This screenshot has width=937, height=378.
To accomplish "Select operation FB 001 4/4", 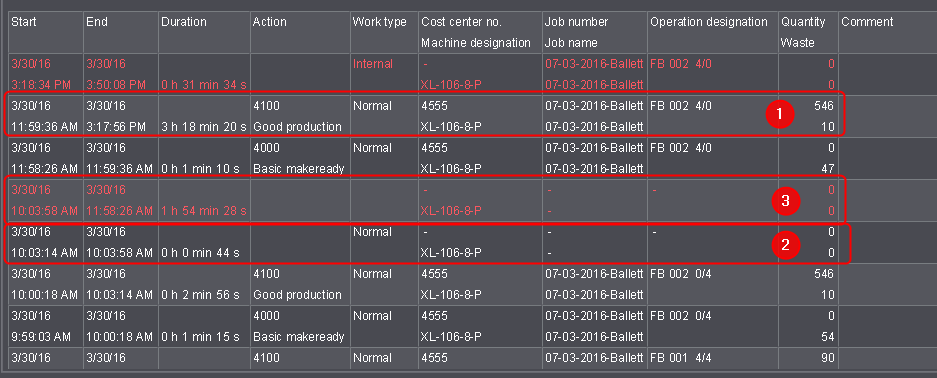I will click(681, 358).
